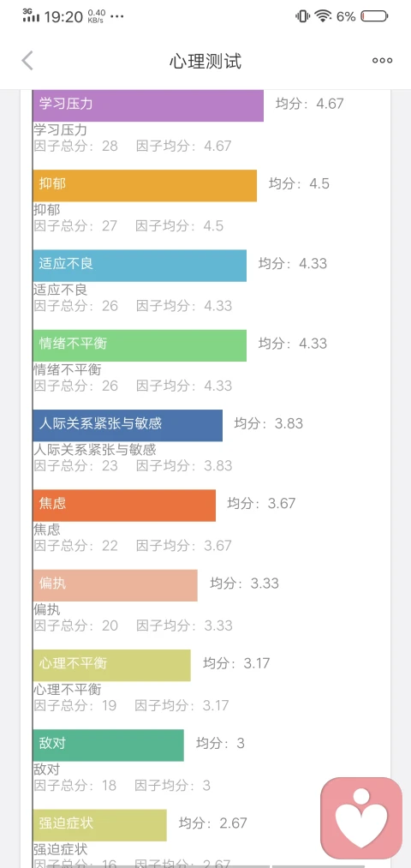The height and width of the screenshot is (868, 411).
Task: Select the dark blue 人际关系紧张与敏感 bar
Action: [x=128, y=426]
